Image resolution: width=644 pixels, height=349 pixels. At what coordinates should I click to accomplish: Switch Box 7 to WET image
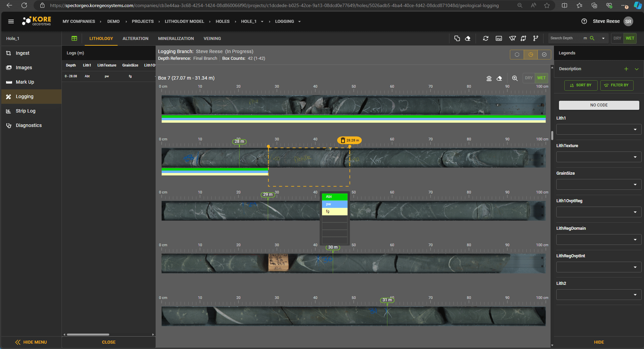(541, 78)
